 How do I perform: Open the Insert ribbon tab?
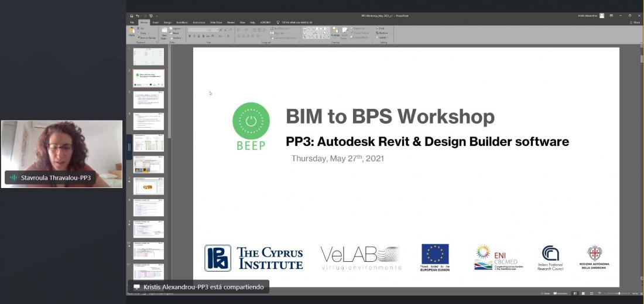point(155,22)
